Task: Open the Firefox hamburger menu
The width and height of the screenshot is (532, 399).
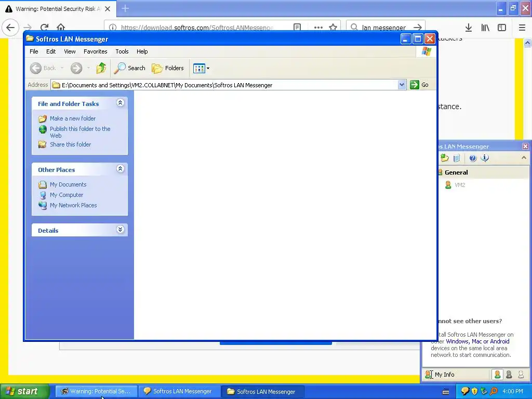Action: 522,28
